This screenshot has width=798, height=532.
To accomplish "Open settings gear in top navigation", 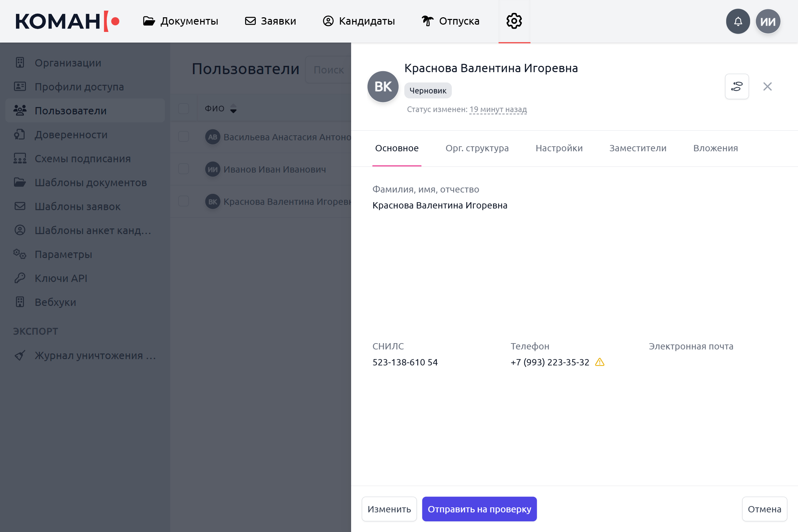I will (514, 21).
